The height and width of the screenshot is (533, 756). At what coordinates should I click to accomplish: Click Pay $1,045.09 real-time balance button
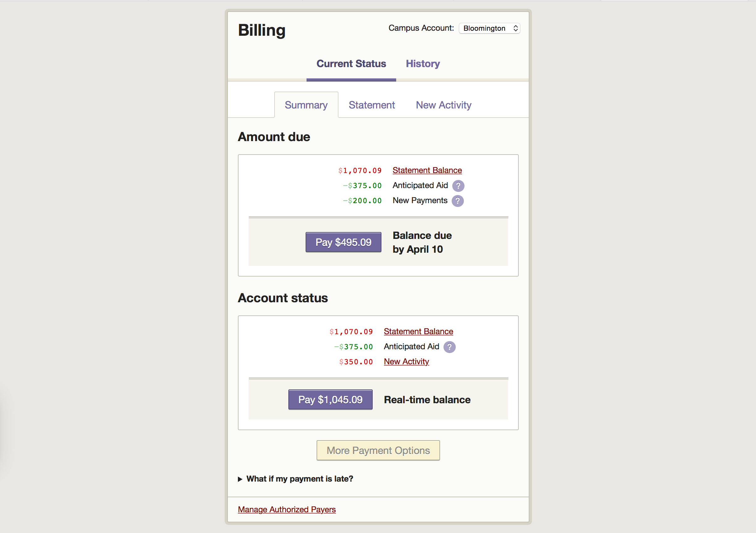tap(330, 400)
